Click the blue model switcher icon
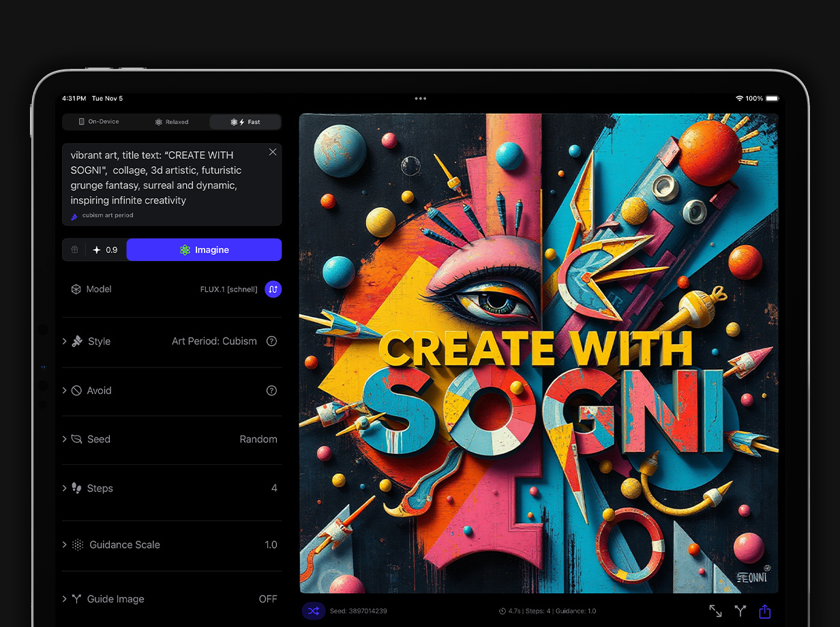 pos(273,290)
